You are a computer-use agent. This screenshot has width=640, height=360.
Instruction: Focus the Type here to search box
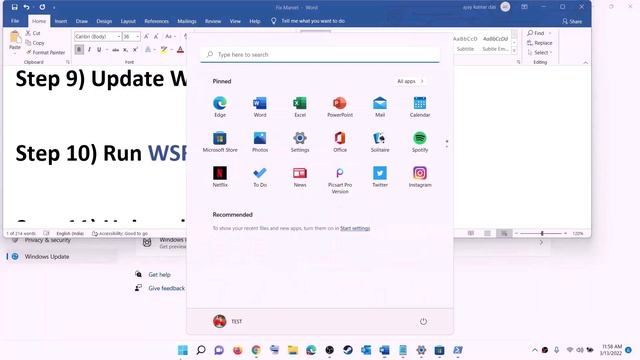320,54
